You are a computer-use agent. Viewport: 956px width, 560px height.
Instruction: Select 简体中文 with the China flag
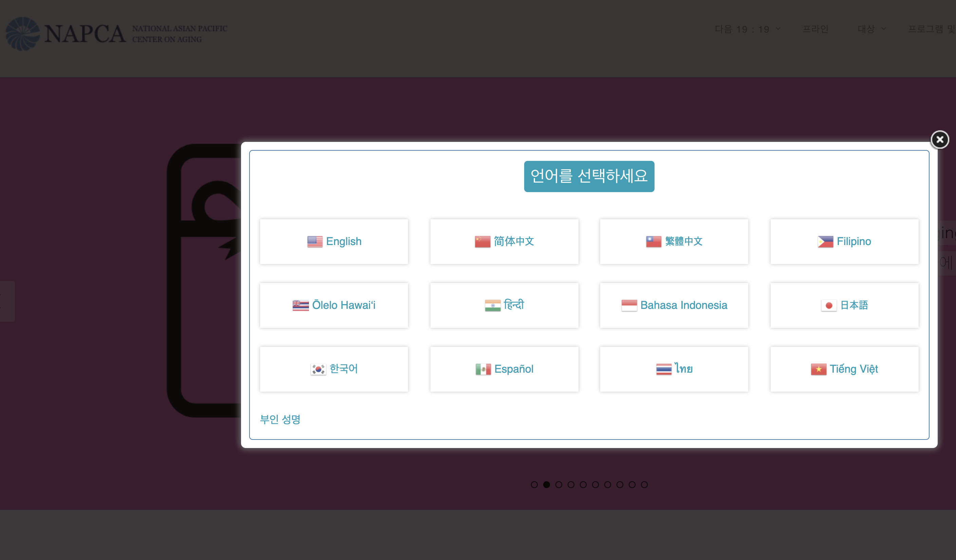[x=504, y=242]
